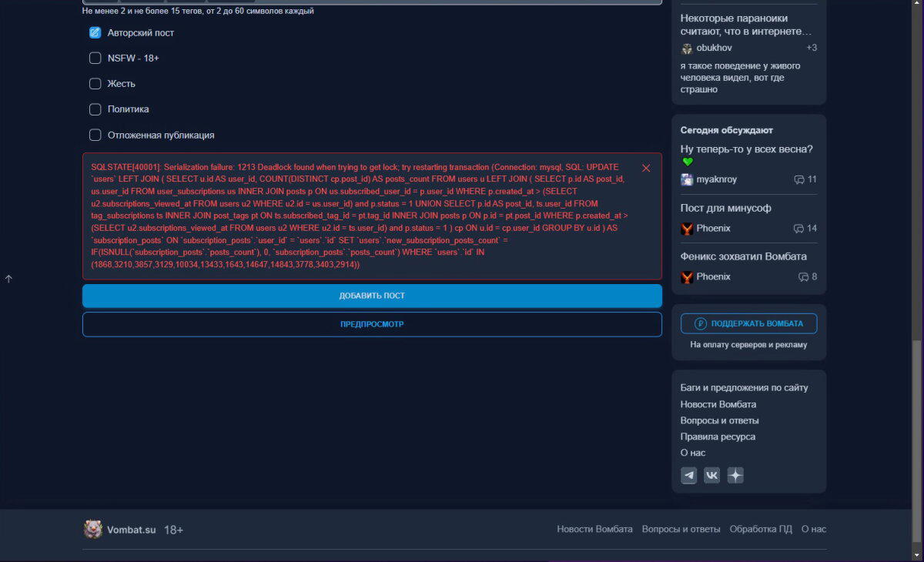
Task: Click Phoenix avatar under Пост для минусоф
Action: tap(687, 229)
